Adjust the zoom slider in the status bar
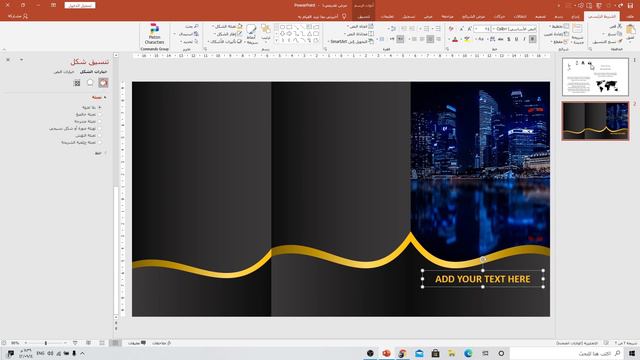The height and width of the screenshot is (360, 640). click(46, 343)
